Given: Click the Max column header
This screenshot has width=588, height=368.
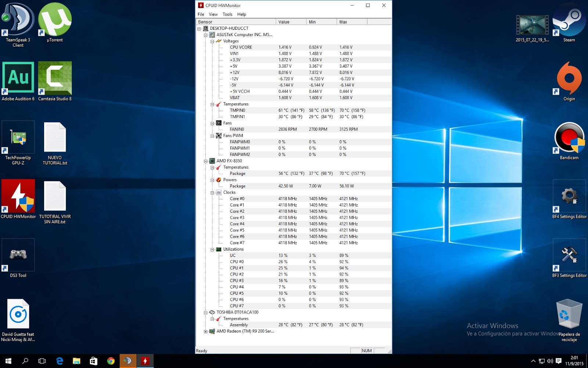Looking at the screenshot, I should pos(352,22).
